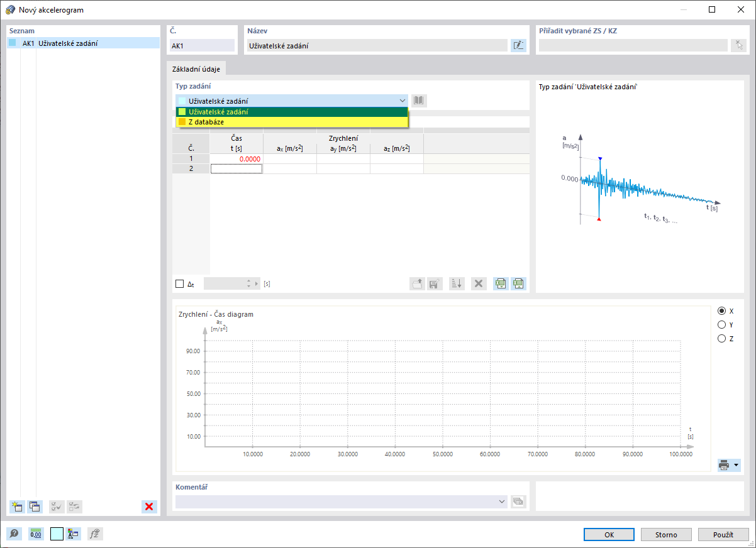The height and width of the screenshot is (548, 756).
Task: Open the accelerogram library book icon
Action: (419, 101)
